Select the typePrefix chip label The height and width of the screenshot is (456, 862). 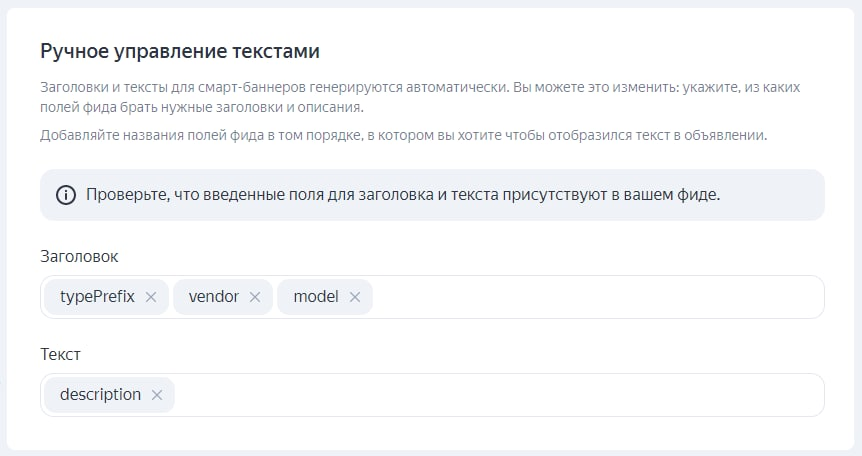[97, 297]
